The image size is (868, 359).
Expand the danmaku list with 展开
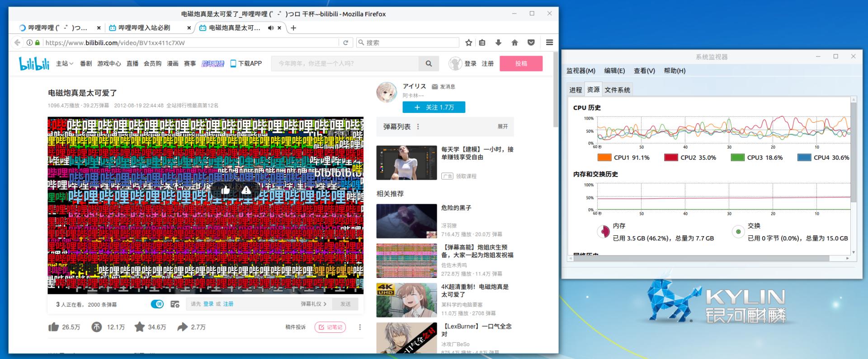tap(503, 126)
